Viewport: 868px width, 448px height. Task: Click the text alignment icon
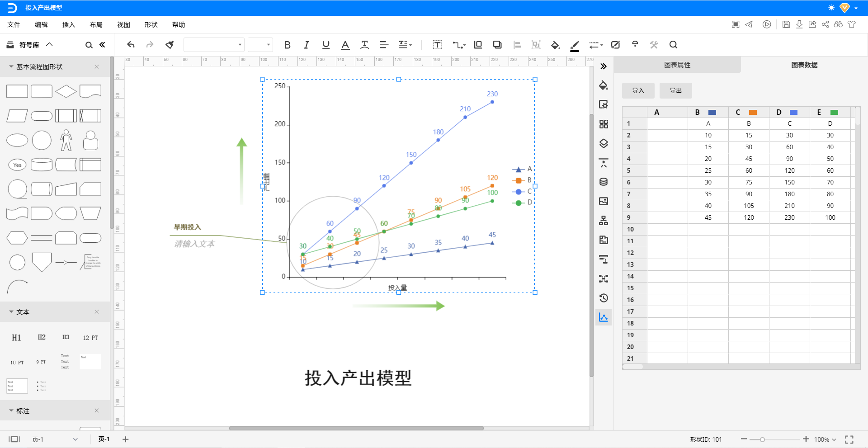pos(384,45)
